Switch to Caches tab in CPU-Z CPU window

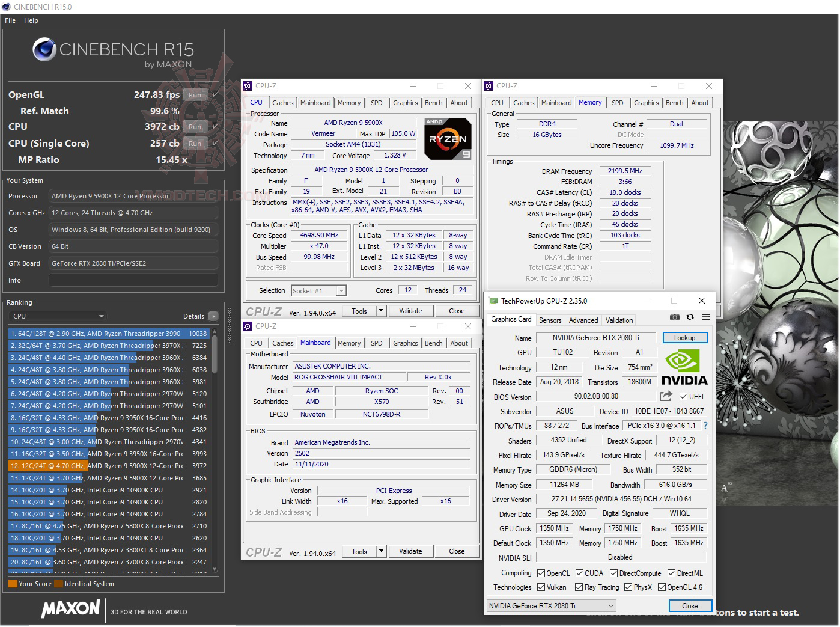[282, 103]
